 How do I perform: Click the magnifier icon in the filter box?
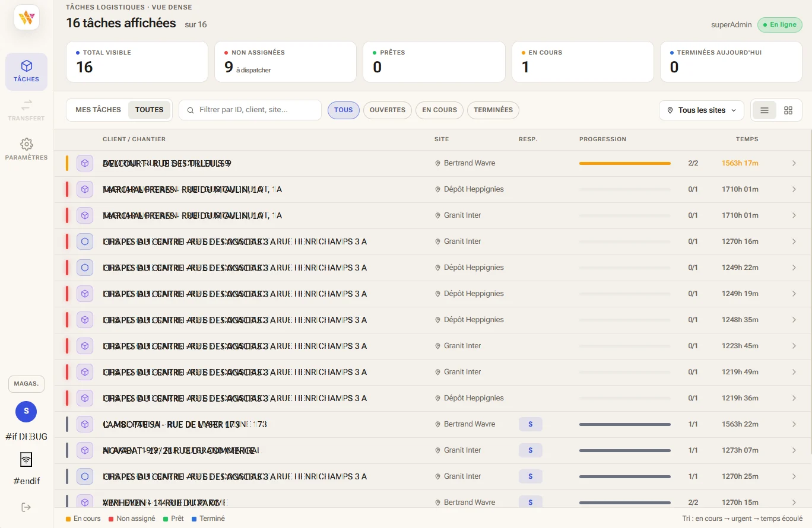point(191,110)
